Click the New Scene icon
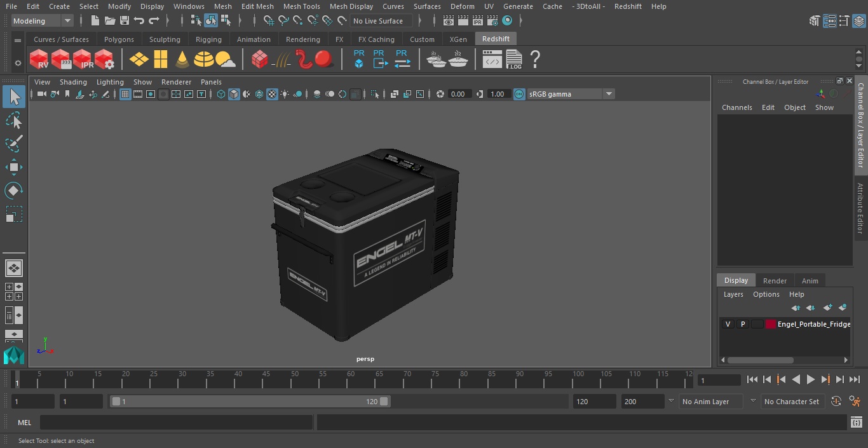The height and width of the screenshot is (448, 868). tap(95, 21)
